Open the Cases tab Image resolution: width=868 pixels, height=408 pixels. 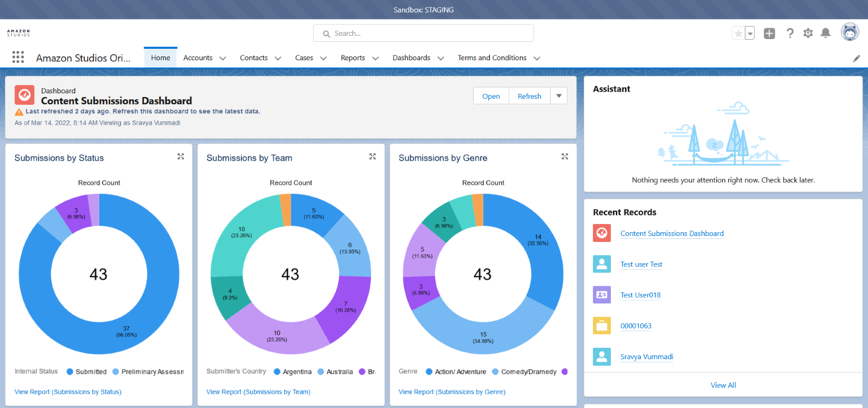click(x=304, y=58)
